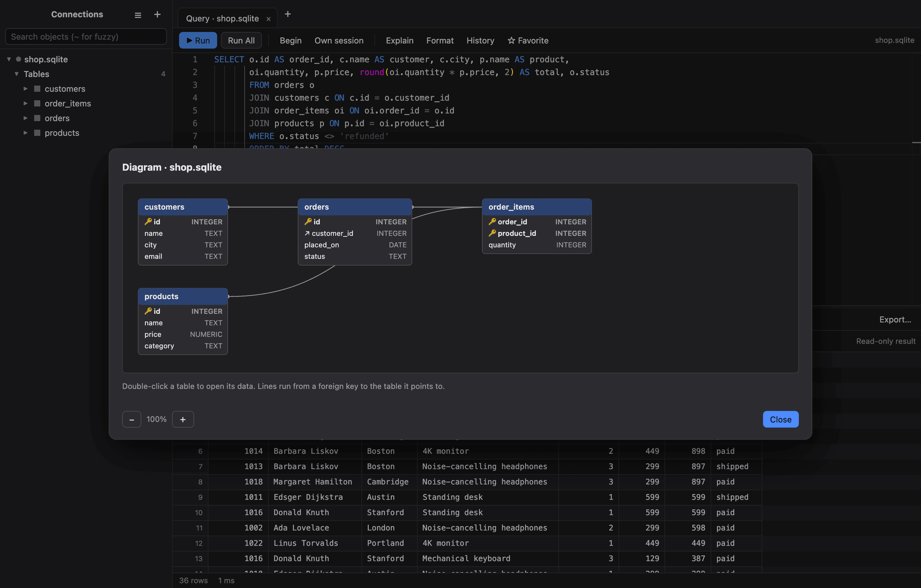Zoom out the diagram with minus button
The height and width of the screenshot is (588, 921).
click(x=131, y=419)
